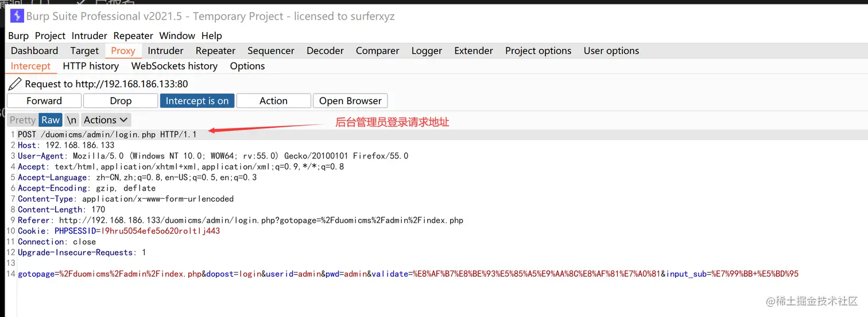Switch to User options tab
This screenshot has width=868, height=317.
point(611,51)
